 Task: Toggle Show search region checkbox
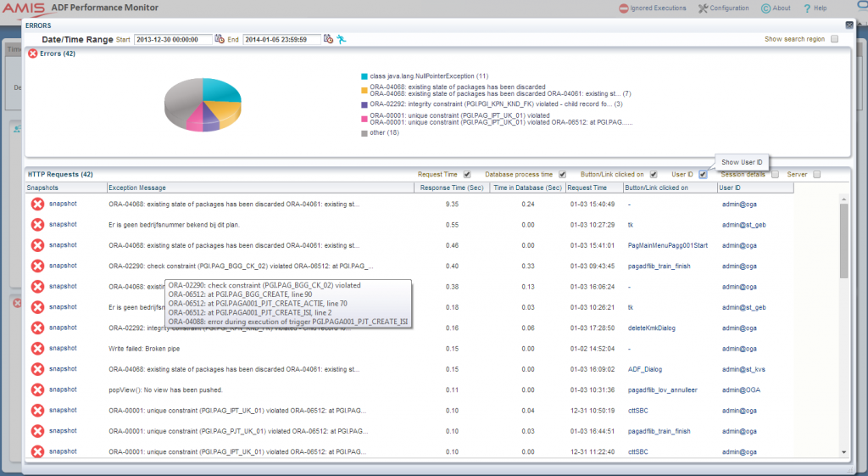(834, 39)
